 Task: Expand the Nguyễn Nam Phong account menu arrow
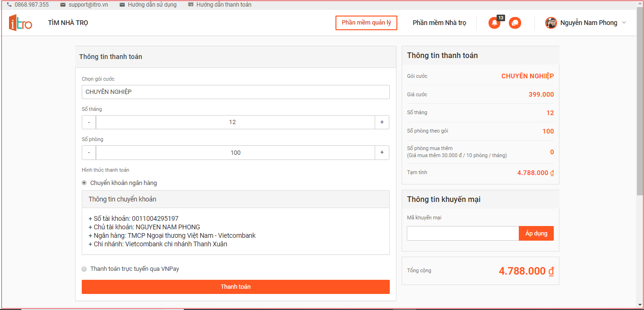[x=624, y=23]
